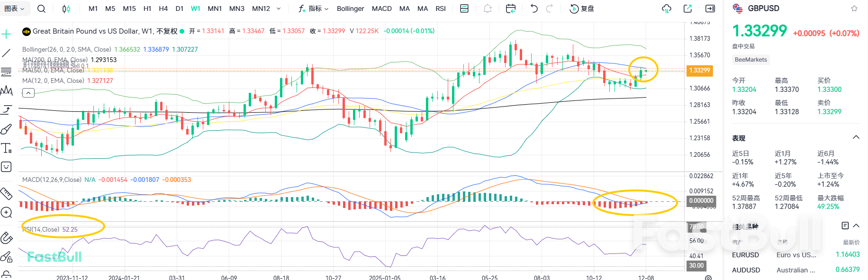Pick the brush drawing tool
This screenshot has width=868, height=280.
point(7,129)
